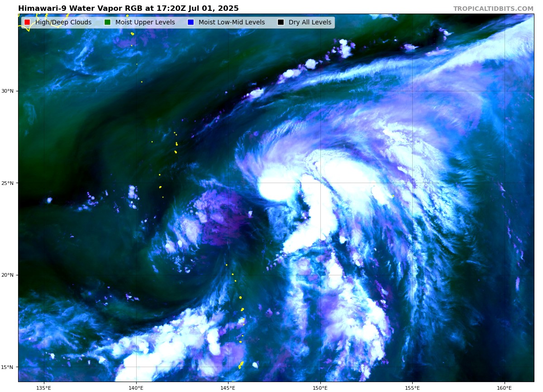Click the 'Moist Low-Mid Levels' legend label
Viewport: 543px width, 392px height.
(x=232, y=22)
